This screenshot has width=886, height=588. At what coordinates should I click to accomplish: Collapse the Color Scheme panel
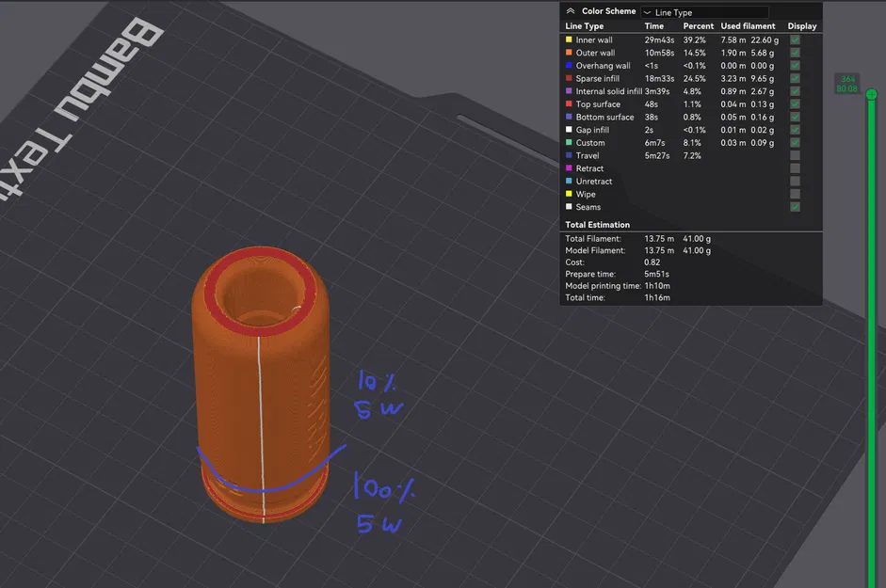tap(571, 10)
